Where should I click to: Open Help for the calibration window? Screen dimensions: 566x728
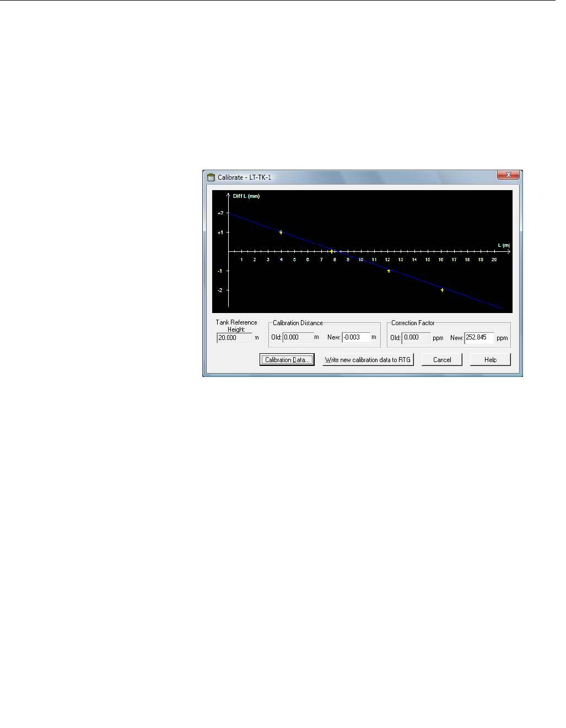[x=490, y=360]
